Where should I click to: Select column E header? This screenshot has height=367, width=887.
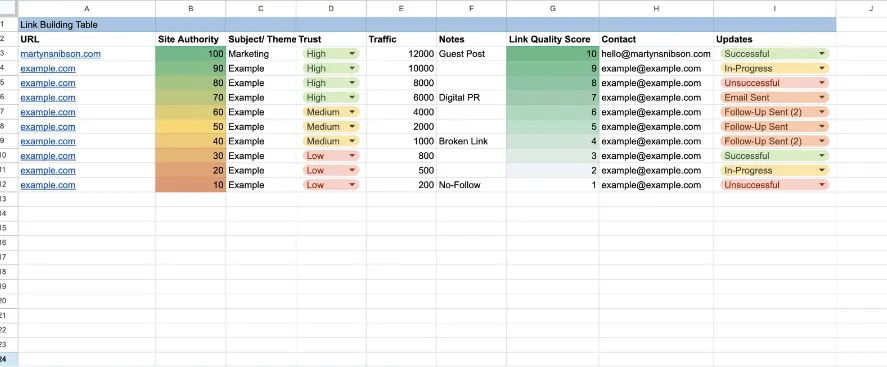(401, 8)
